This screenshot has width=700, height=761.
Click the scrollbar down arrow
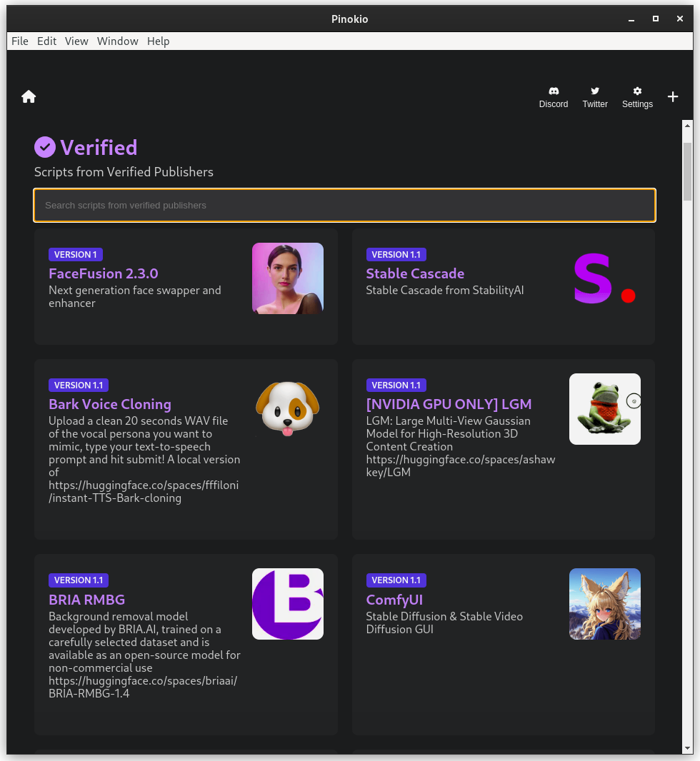click(687, 749)
